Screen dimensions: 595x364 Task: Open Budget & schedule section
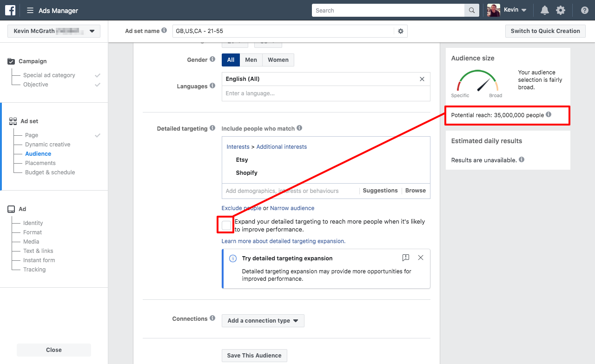click(x=50, y=172)
